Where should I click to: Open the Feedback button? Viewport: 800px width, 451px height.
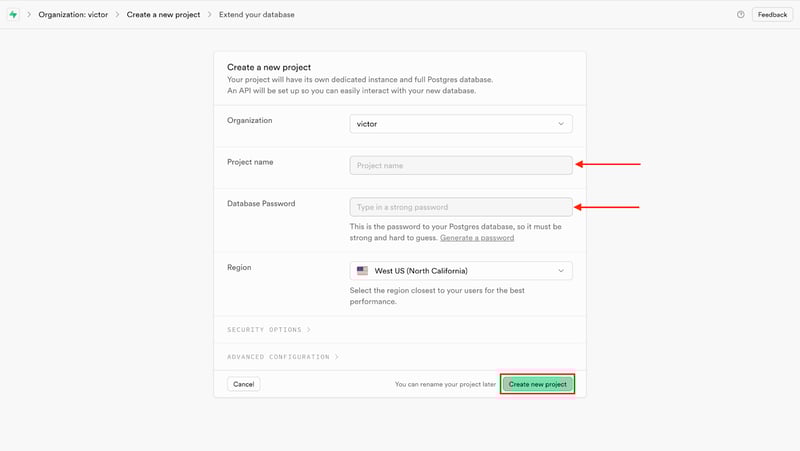(x=772, y=14)
